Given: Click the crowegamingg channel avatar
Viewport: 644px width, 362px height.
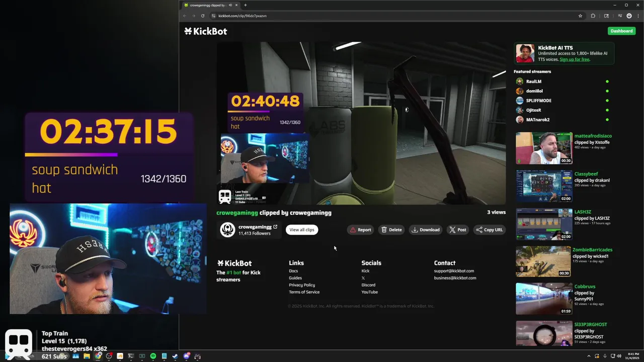Looking at the screenshot, I should click(227, 230).
